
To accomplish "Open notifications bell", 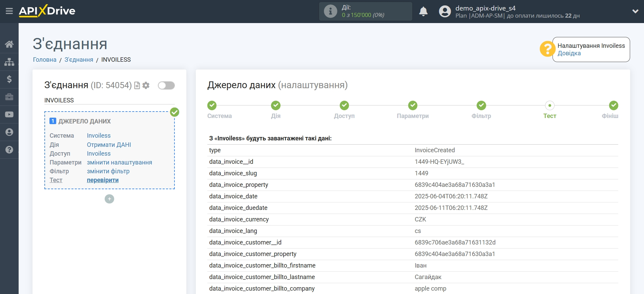I will (x=423, y=12).
